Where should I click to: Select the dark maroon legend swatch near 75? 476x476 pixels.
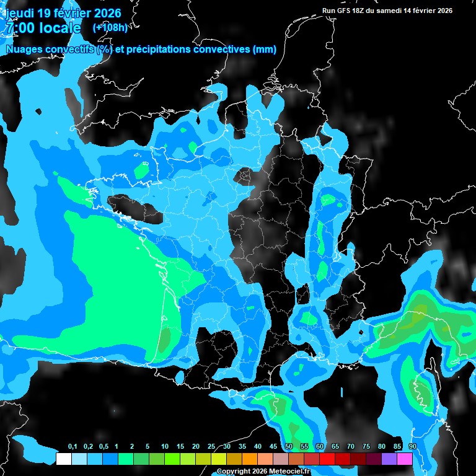(358, 459)
